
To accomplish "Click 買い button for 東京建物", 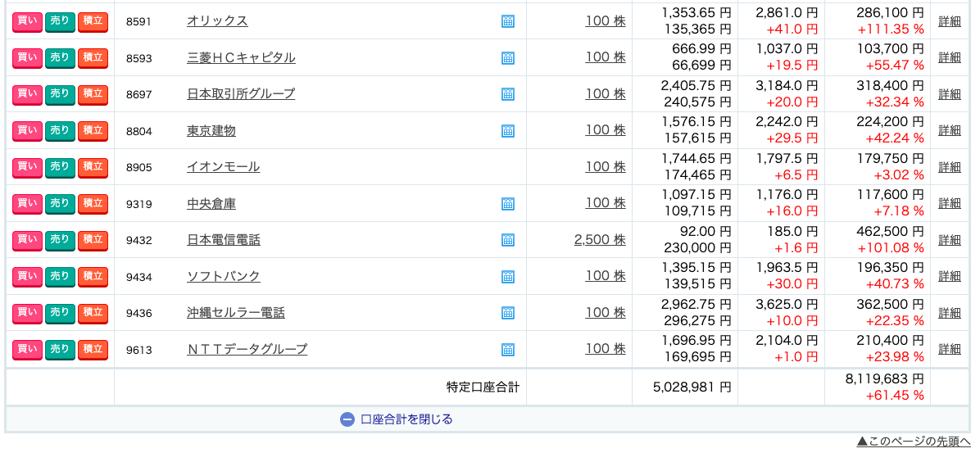I will [x=28, y=131].
